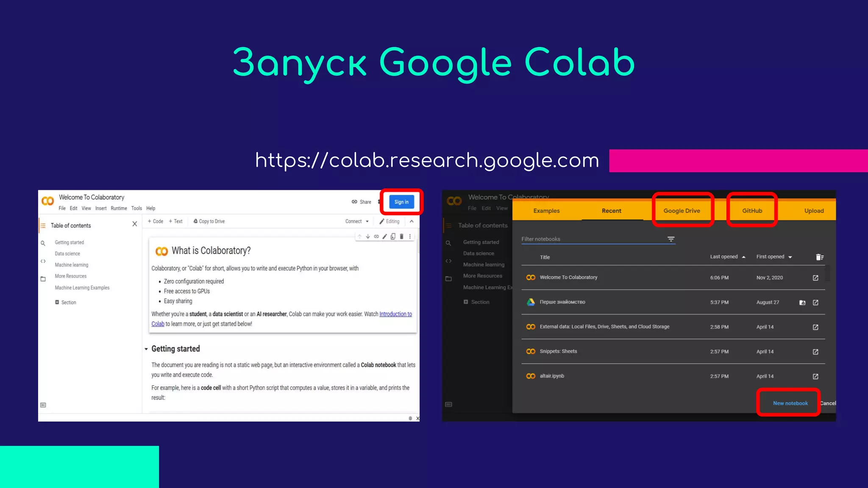Open the Introduction to Colab link

point(395,314)
